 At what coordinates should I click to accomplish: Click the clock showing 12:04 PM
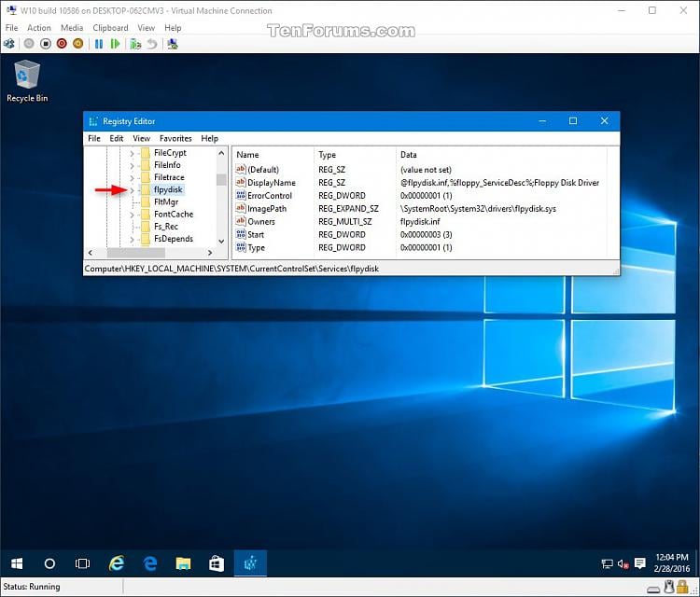click(672, 557)
